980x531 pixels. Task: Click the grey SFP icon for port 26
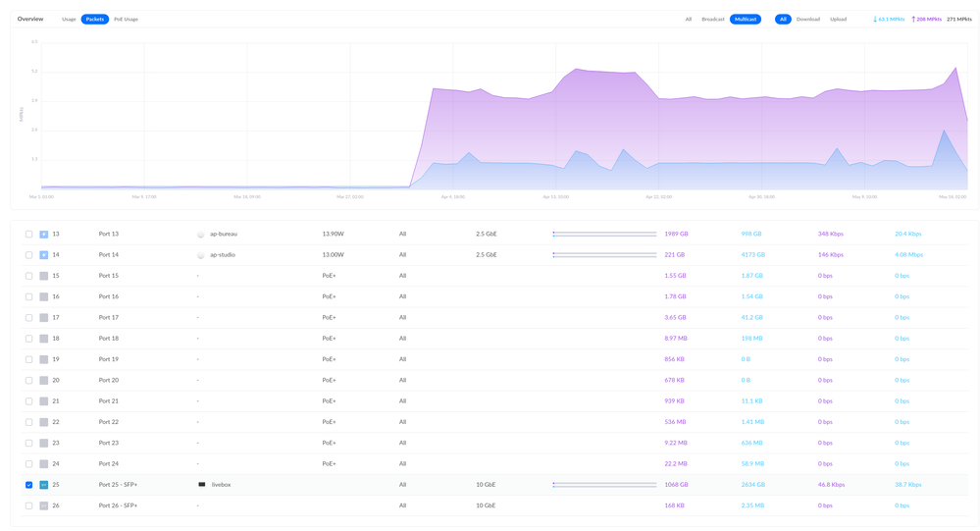point(44,506)
